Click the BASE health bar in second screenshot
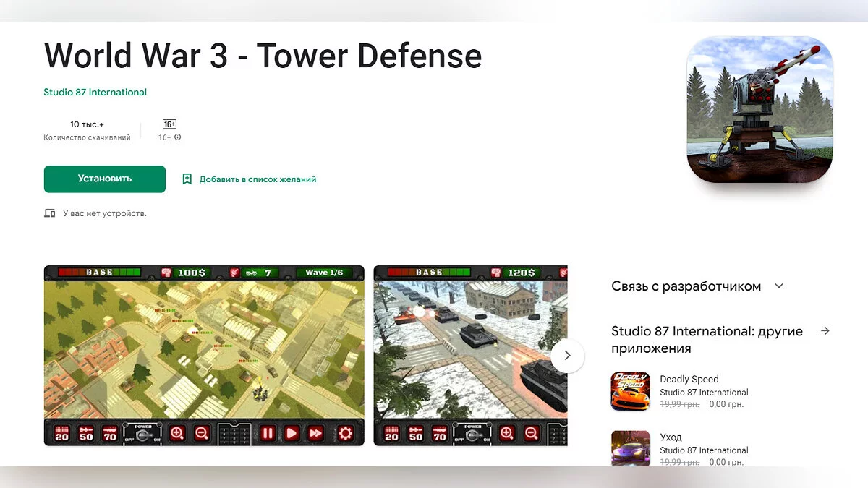Viewport: 868px width, 488px height. click(x=430, y=273)
